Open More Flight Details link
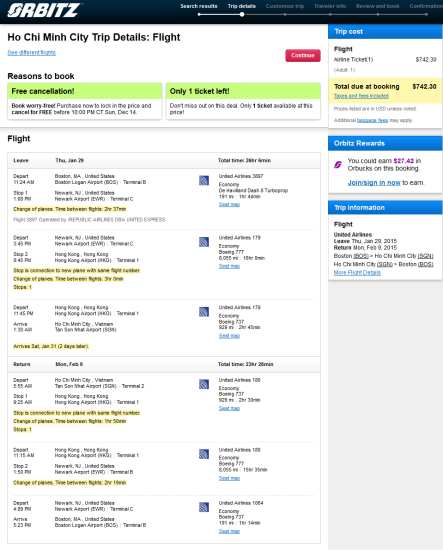This screenshot has height=550, width=443. pos(357,273)
